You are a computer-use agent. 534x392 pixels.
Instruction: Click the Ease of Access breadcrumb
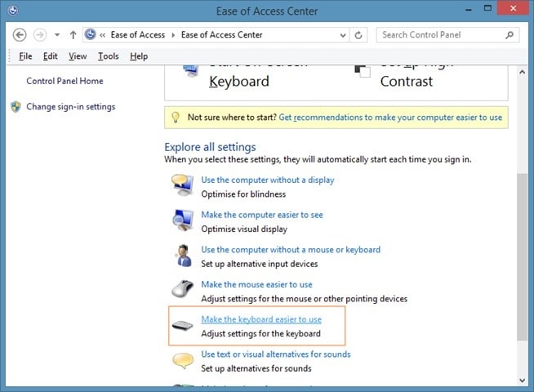138,35
